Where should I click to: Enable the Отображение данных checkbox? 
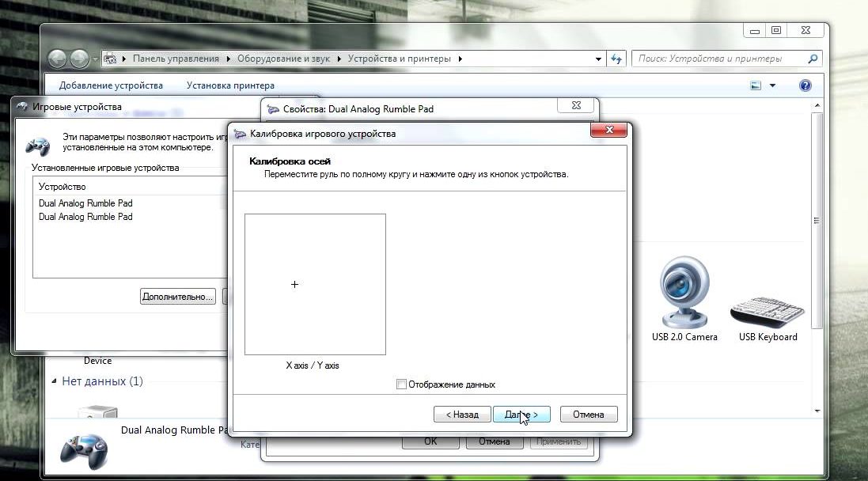click(x=402, y=384)
